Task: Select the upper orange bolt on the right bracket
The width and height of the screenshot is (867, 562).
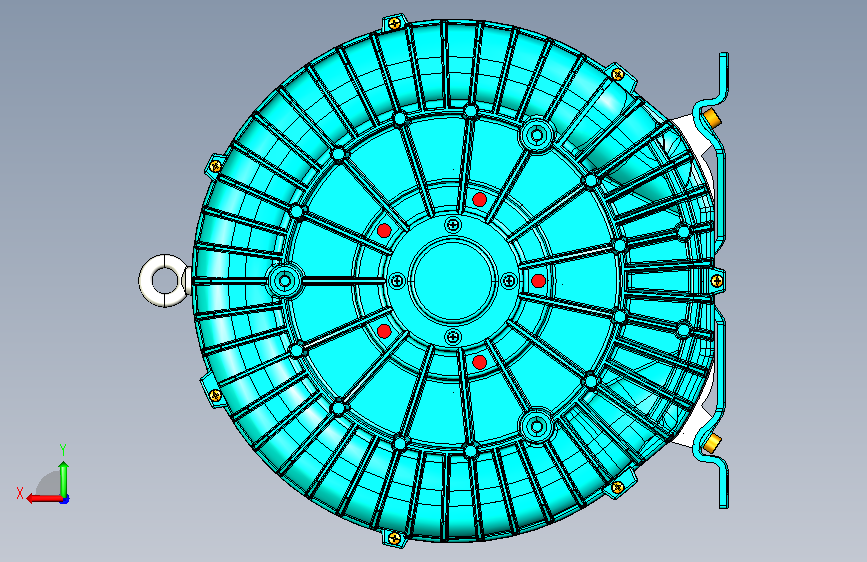Action: (x=711, y=118)
